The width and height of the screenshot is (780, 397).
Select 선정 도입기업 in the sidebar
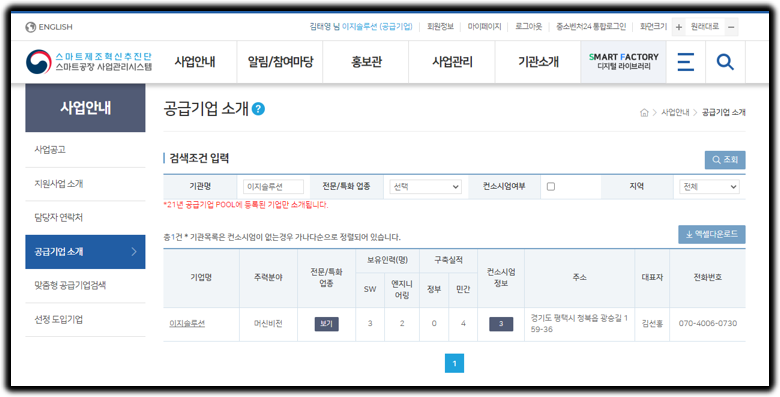coord(85,319)
